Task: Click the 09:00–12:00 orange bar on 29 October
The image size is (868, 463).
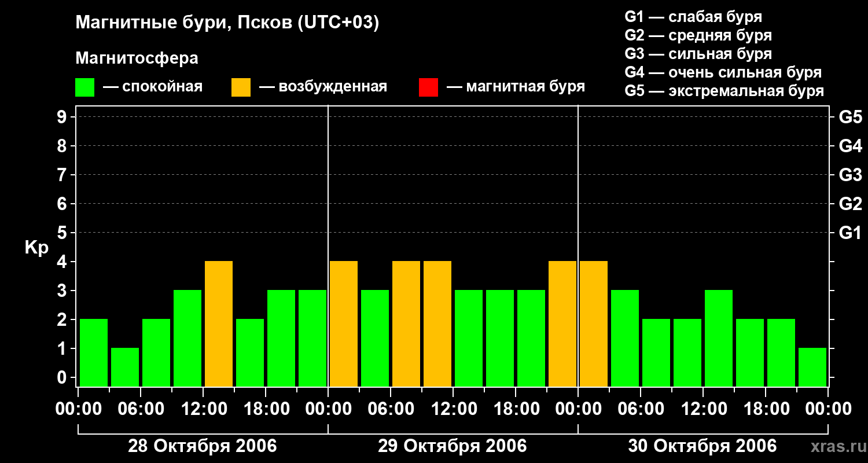Action: coord(437,324)
